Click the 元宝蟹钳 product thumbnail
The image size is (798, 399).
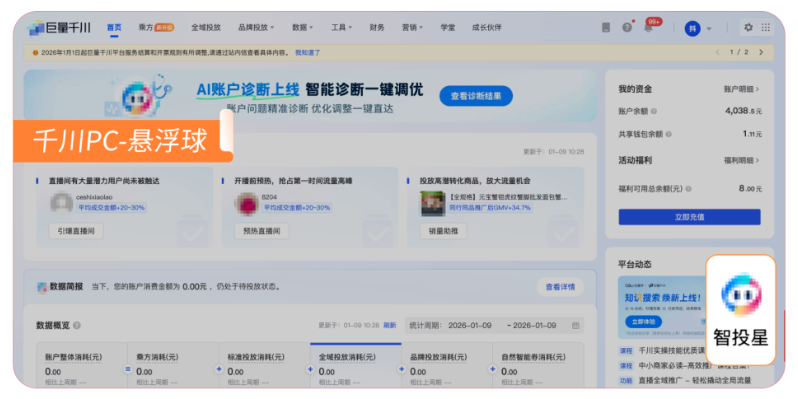click(433, 203)
